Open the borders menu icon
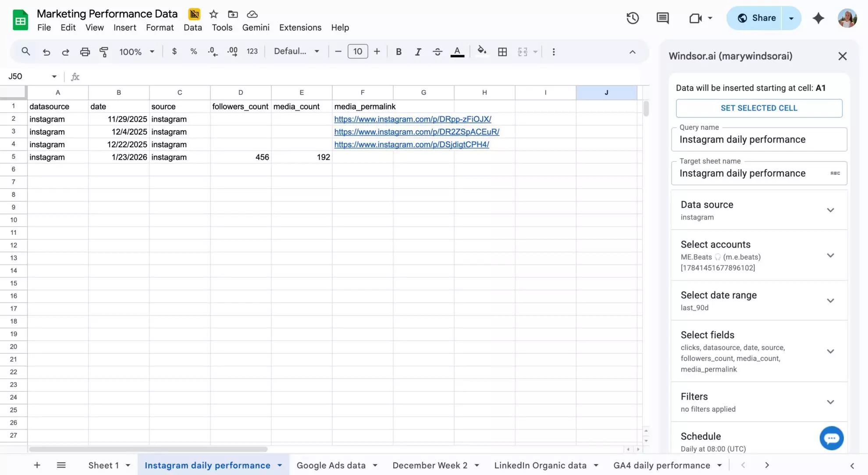 tap(502, 51)
